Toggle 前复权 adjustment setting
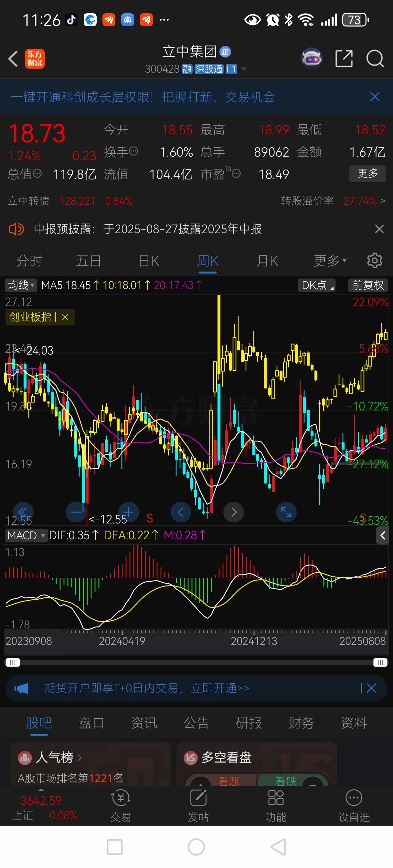Viewport: 393px width, 868px height. (x=368, y=285)
